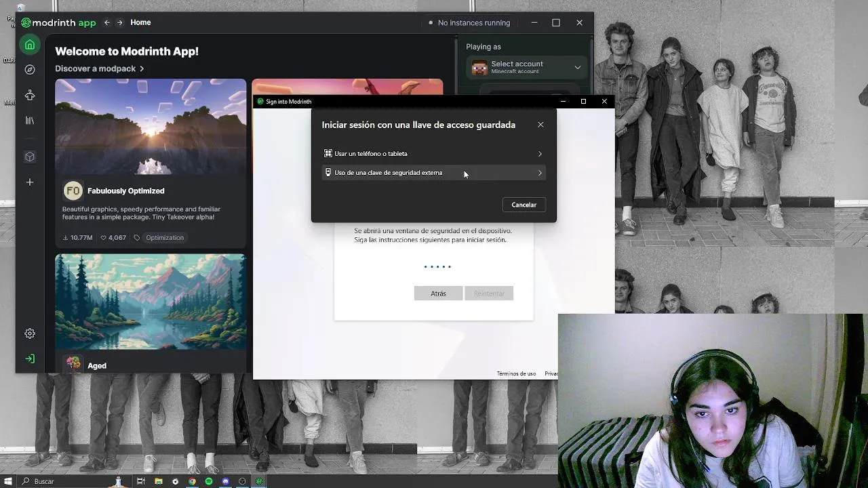The width and height of the screenshot is (868, 488).
Task: Open Spotify from the taskbar
Action: pyautogui.click(x=209, y=481)
